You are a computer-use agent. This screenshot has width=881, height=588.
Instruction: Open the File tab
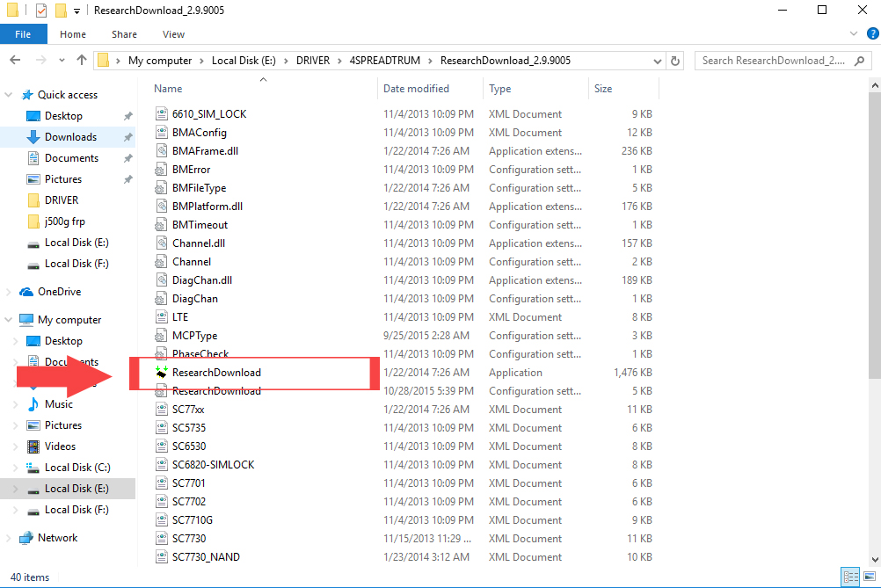(23, 34)
